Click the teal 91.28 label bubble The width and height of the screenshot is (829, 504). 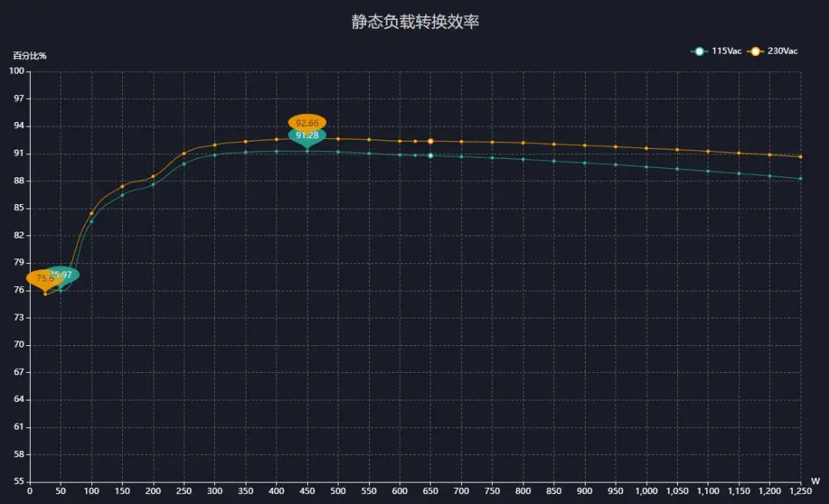[x=306, y=136]
